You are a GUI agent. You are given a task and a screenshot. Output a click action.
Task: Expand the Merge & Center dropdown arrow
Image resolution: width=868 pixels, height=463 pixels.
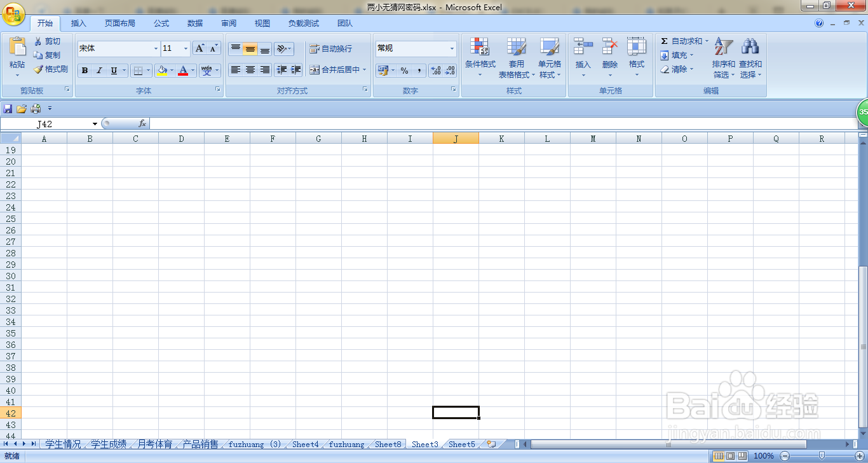click(365, 70)
